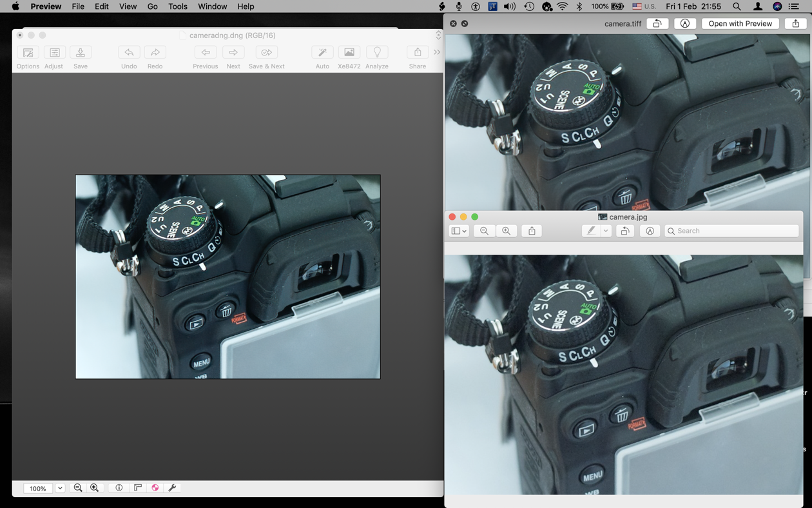
Task: Open Notification Center from the menu bar
Action: 794,6
